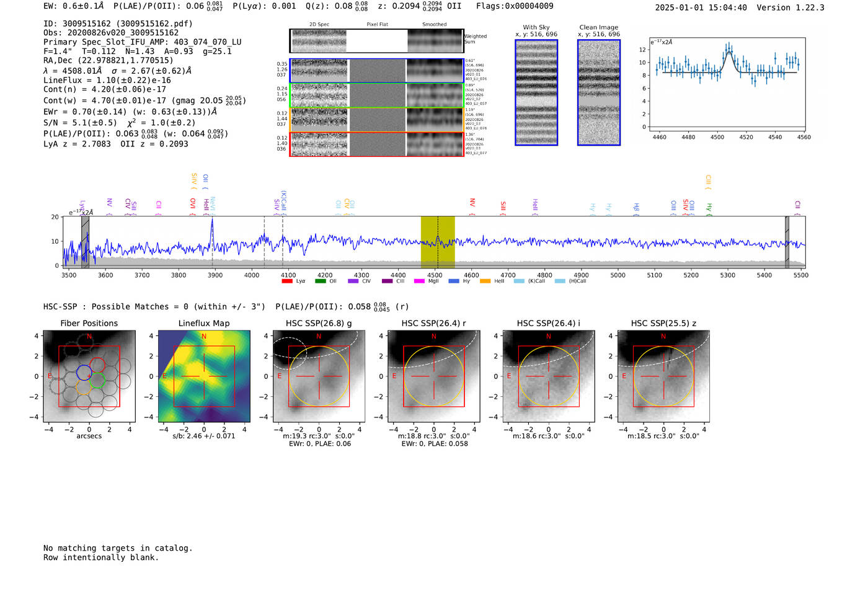This screenshot has height=591, width=868.
Task: Click the dark purple CIII legend swatch
Action: [x=387, y=281]
